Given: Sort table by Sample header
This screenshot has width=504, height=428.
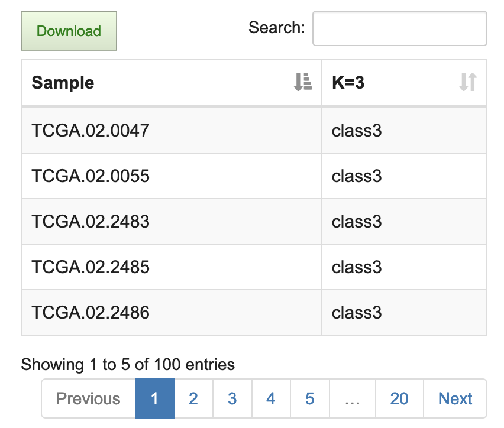Looking at the screenshot, I should [x=63, y=83].
